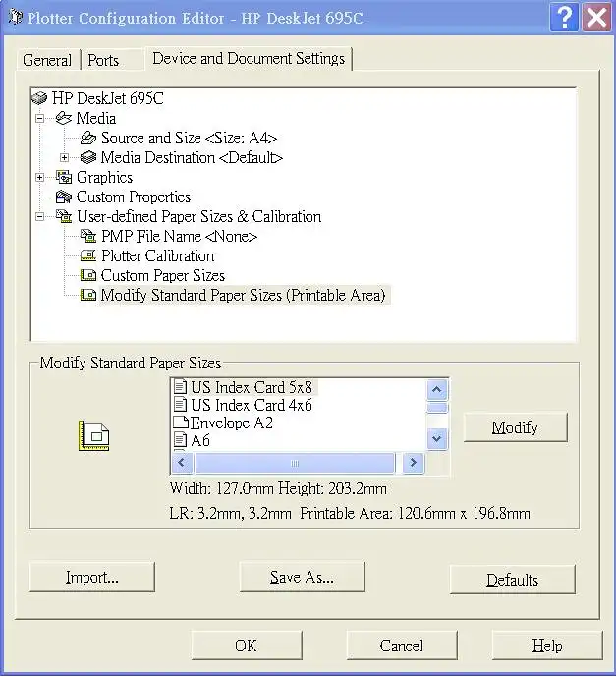Click the page icon beside A6

pos(180,440)
